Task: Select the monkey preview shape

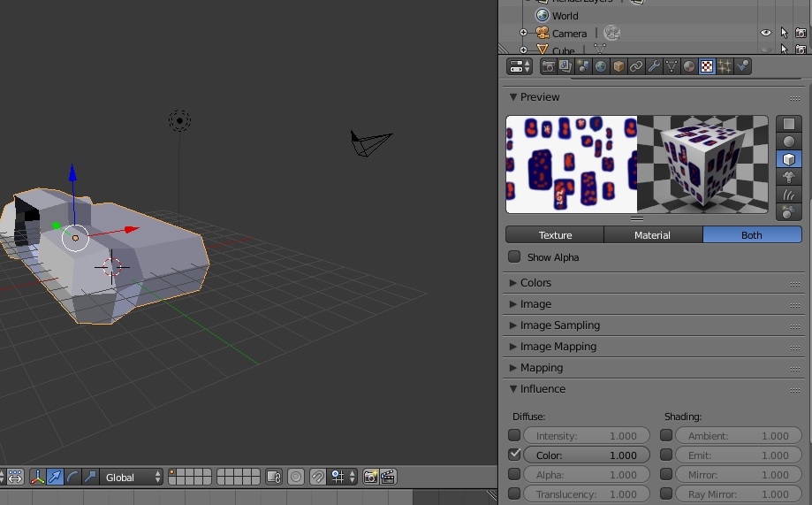Action: [788, 177]
